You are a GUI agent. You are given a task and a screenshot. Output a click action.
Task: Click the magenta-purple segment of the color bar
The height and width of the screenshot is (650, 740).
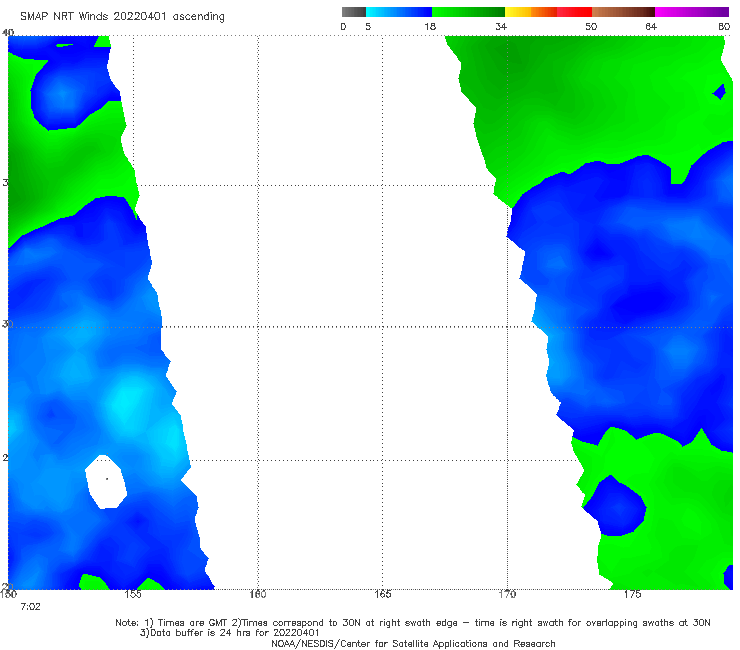click(x=692, y=12)
